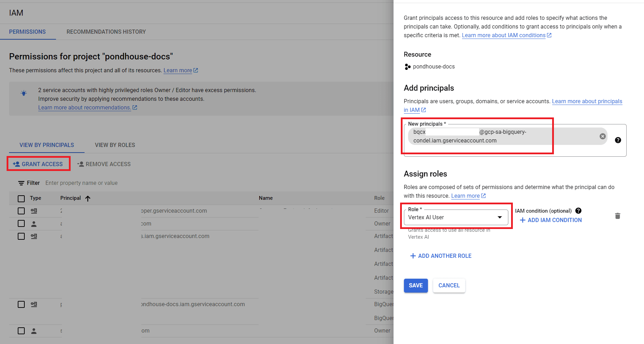
Task: Toggle the select-all checkbox in table header
Action: [21, 198]
